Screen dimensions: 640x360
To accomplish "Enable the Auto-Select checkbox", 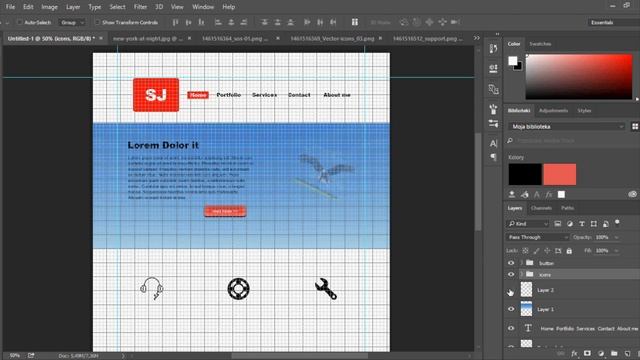I will (19, 22).
